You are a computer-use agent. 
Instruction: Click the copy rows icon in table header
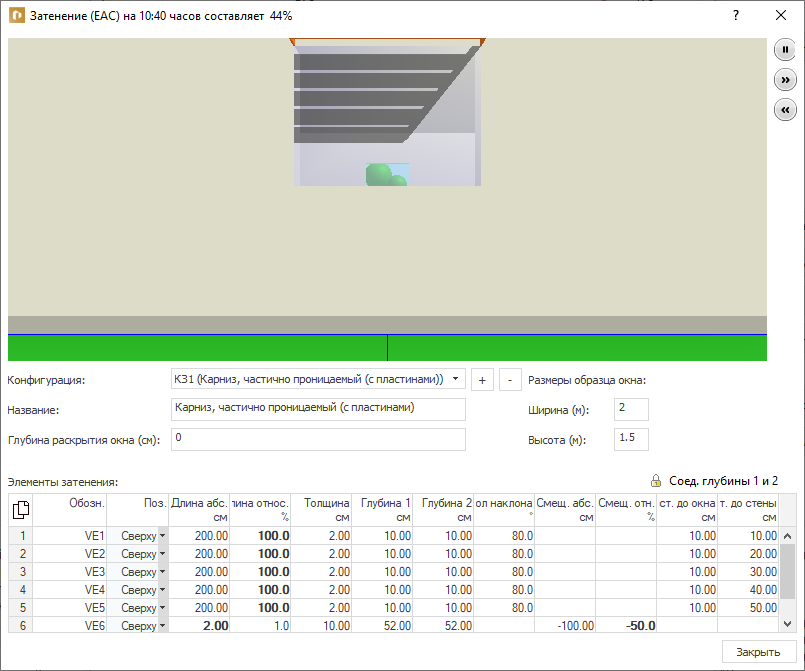21,509
